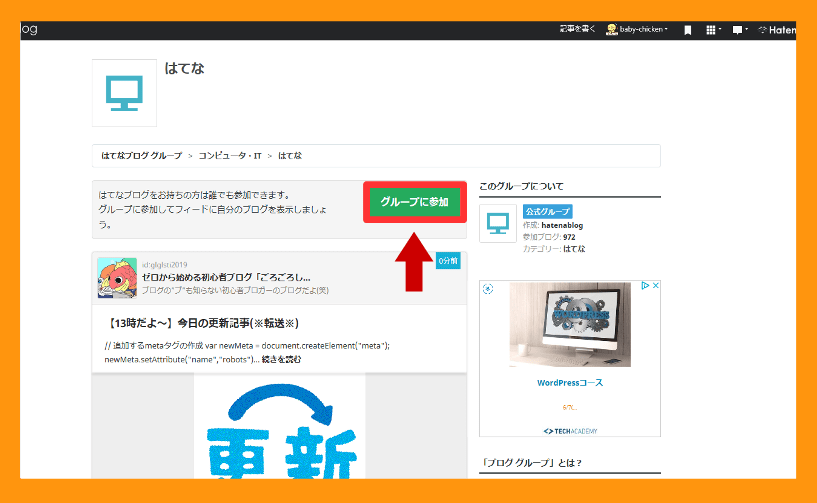Screen dimensions: 817x503
Task: Click the bookmark icon in top bar
Action: pyautogui.click(x=688, y=30)
